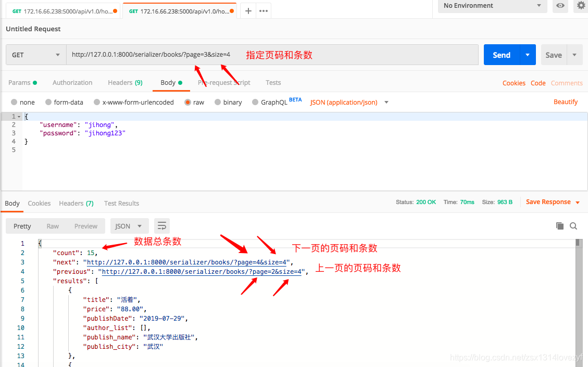Click the "publish_city" line
588x367 pixels.
click(x=122, y=347)
